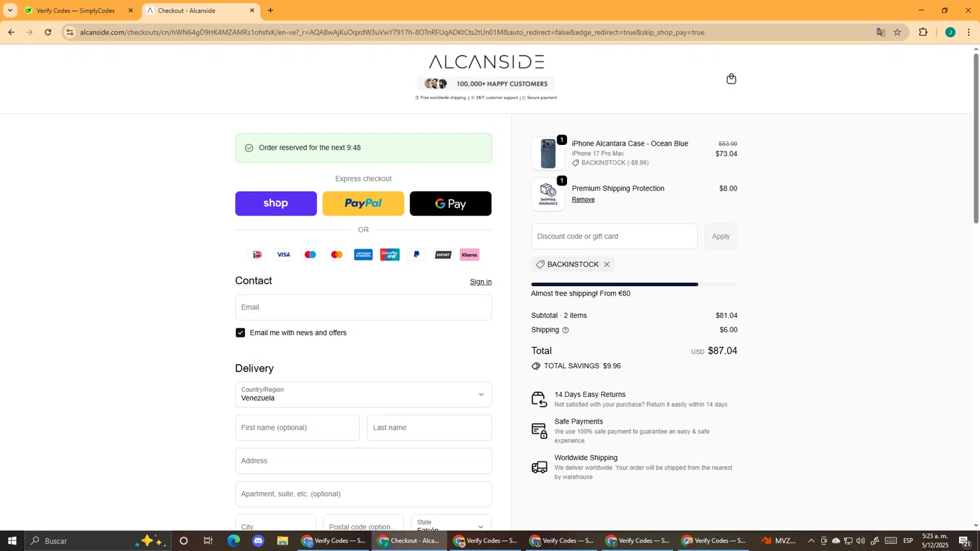Focus the Apartment, suite field

click(363, 494)
